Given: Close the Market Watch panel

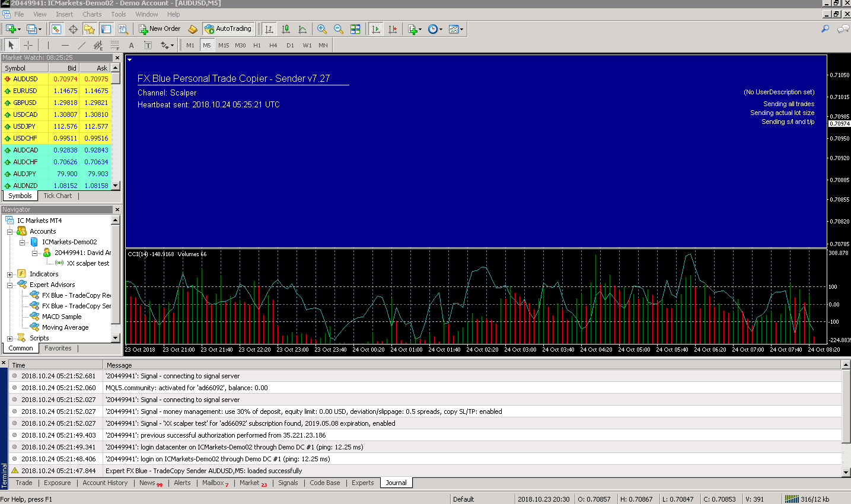Looking at the screenshot, I should (117, 58).
